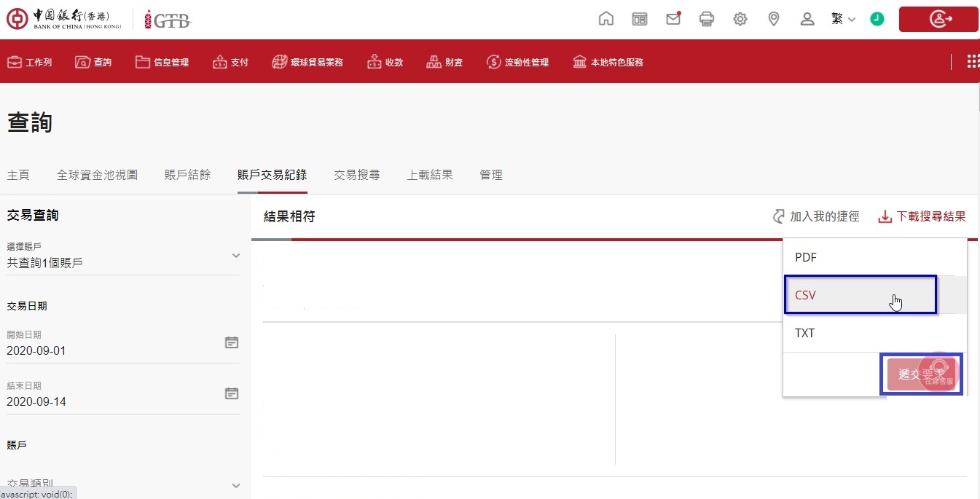Click the printer icon in header
Viewport: 980px width, 499px height.
coord(706,19)
